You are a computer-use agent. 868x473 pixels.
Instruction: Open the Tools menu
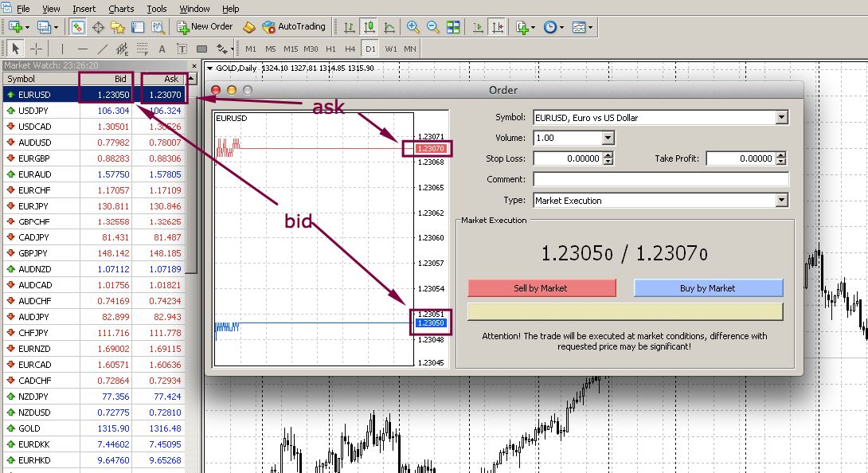tap(157, 9)
